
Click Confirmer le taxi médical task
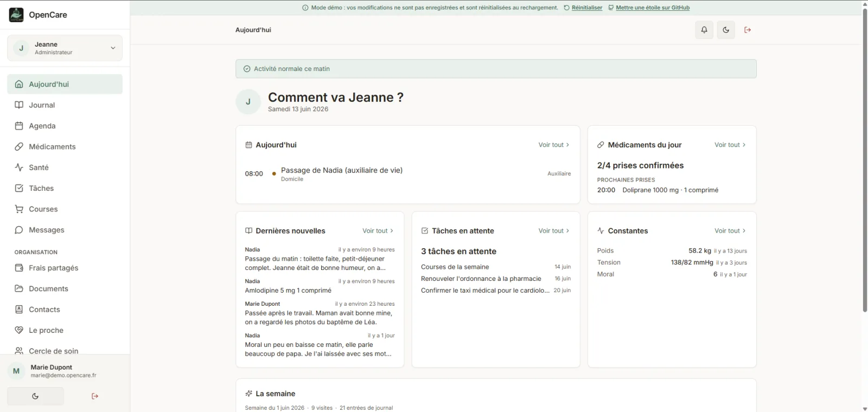[x=496, y=291]
